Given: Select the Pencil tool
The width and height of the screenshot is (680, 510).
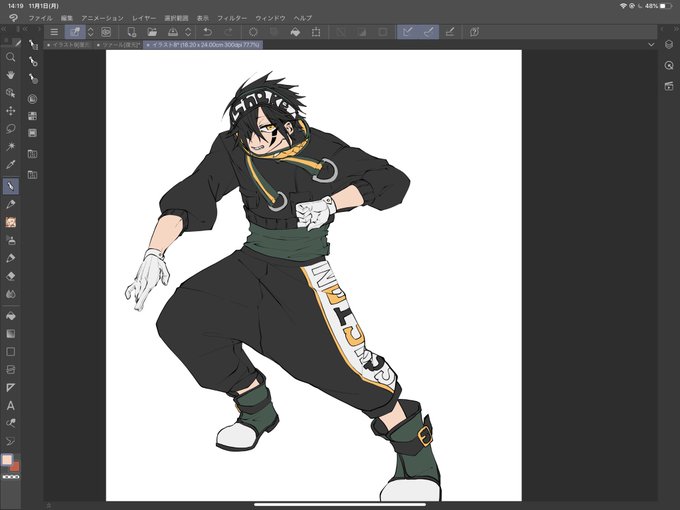Looking at the screenshot, I should tap(10, 204).
